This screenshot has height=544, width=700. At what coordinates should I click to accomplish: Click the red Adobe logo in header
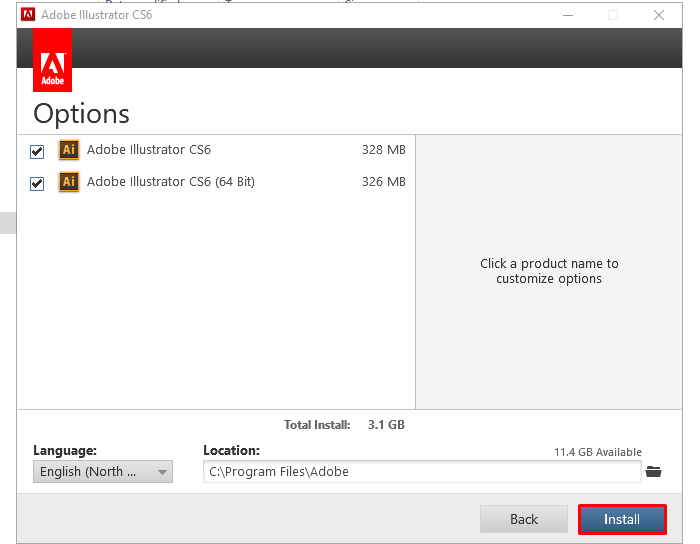[52, 59]
